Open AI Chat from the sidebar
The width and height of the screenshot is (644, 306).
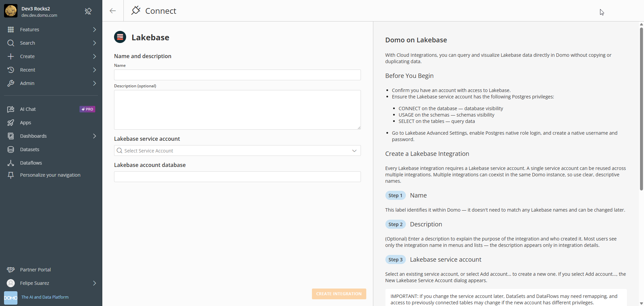click(x=51, y=109)
